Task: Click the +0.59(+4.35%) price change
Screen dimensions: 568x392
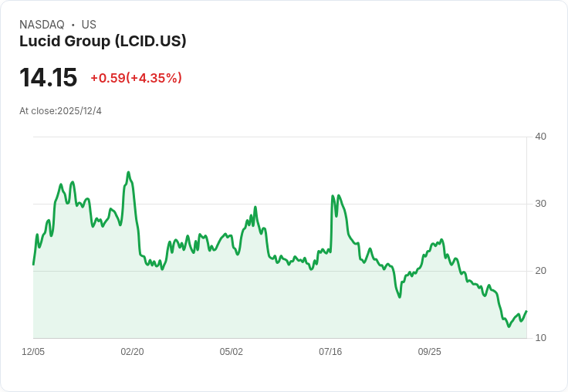Action: tap(136, 78)
